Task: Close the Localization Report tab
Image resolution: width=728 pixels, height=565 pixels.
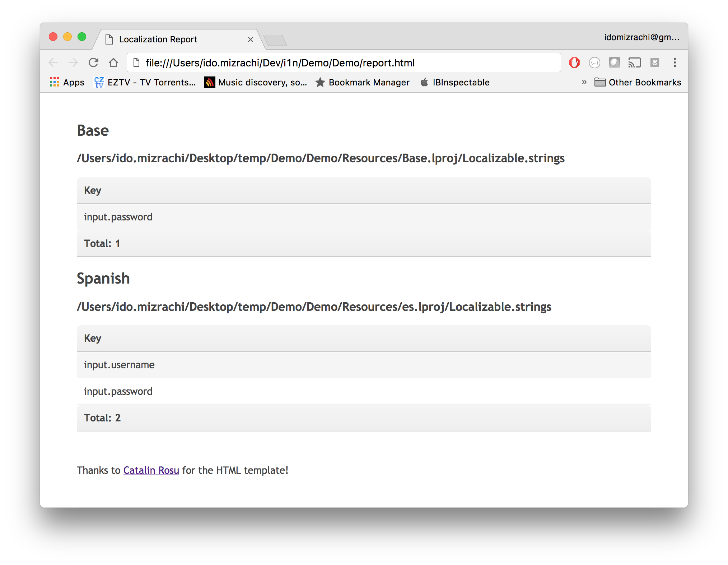Action: (x=251, y=39)
